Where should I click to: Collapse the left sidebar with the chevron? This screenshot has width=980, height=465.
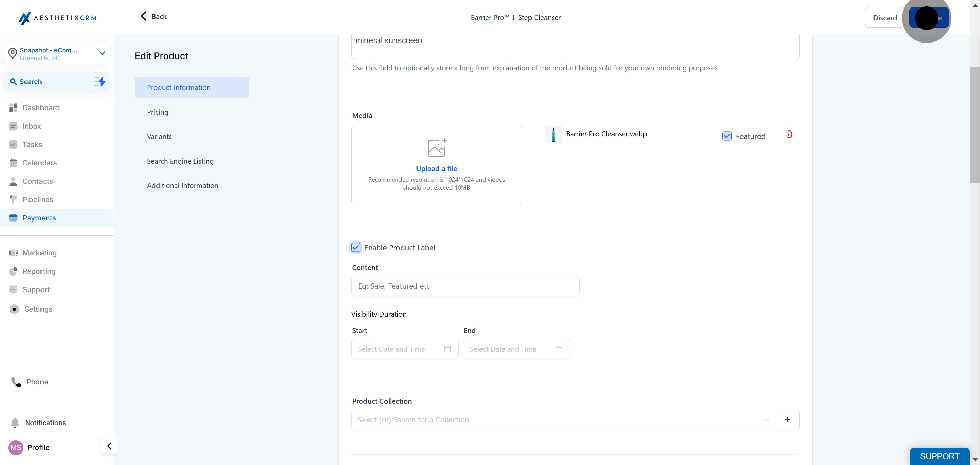coord(109,446)
